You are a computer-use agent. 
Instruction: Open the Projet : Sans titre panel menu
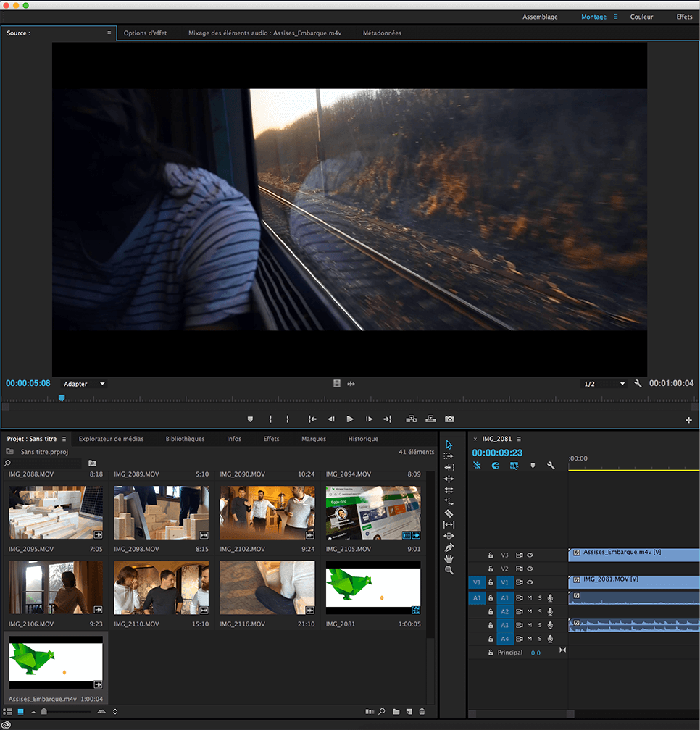tap(64, 439)
